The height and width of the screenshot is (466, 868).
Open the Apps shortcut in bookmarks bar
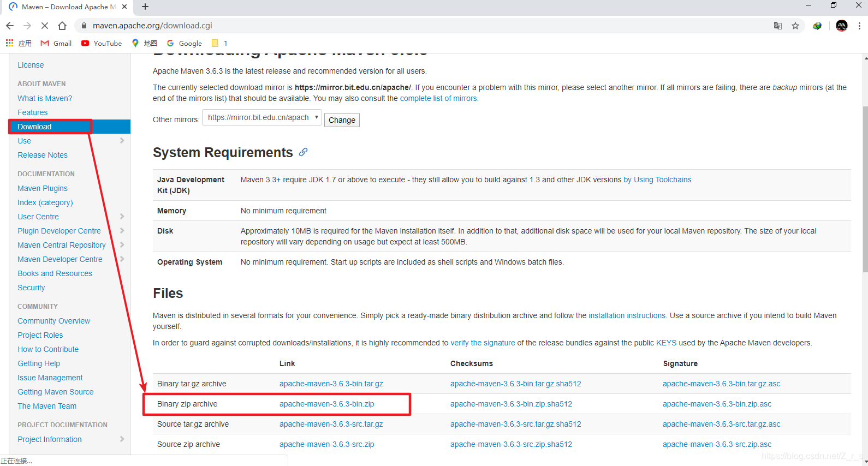[19, 43]
